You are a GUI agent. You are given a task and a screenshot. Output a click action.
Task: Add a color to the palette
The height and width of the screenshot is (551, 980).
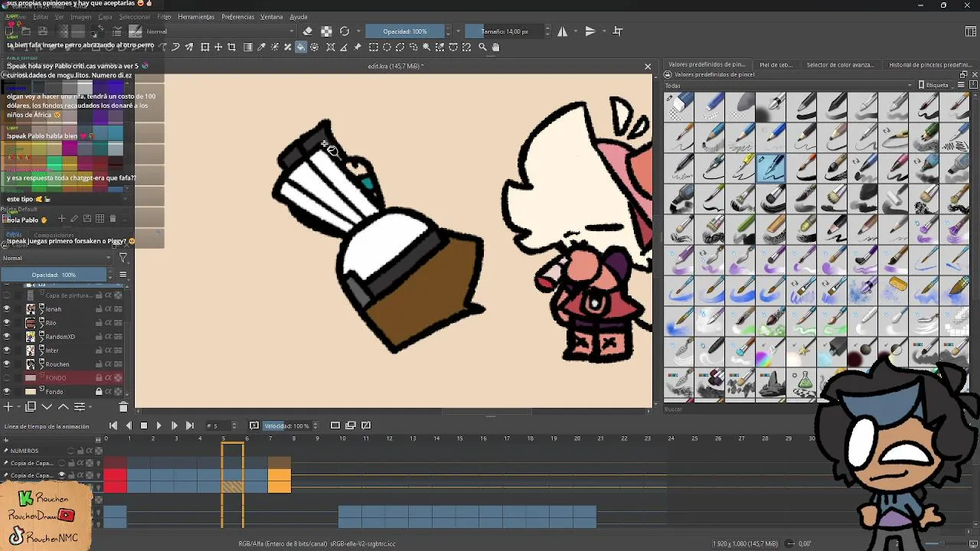[x=62, y=219]
